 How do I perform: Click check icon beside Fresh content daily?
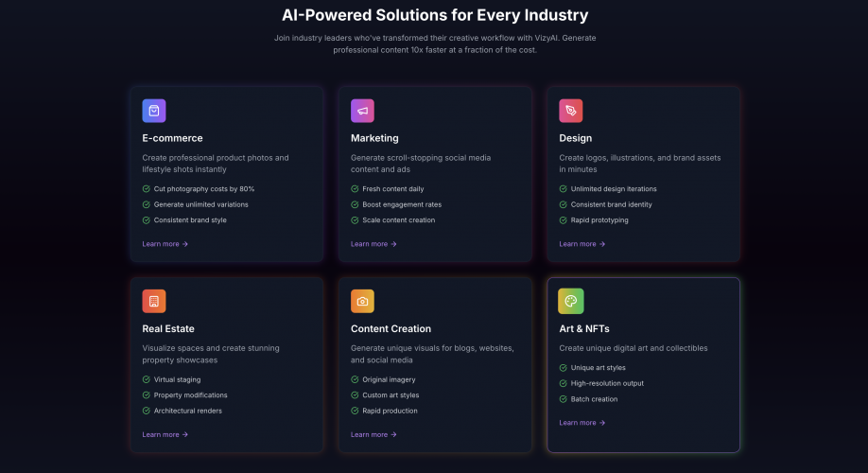(355, 189)
